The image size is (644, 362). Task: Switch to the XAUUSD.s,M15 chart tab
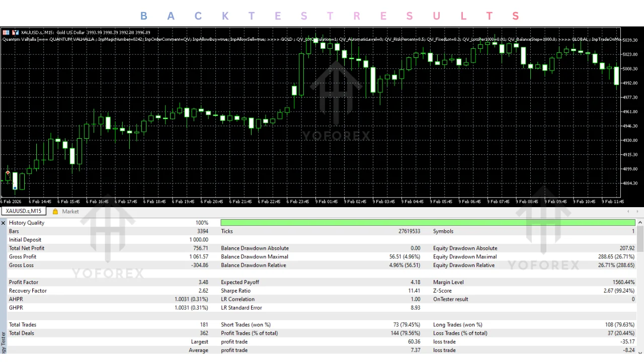(x=24, y=211)
